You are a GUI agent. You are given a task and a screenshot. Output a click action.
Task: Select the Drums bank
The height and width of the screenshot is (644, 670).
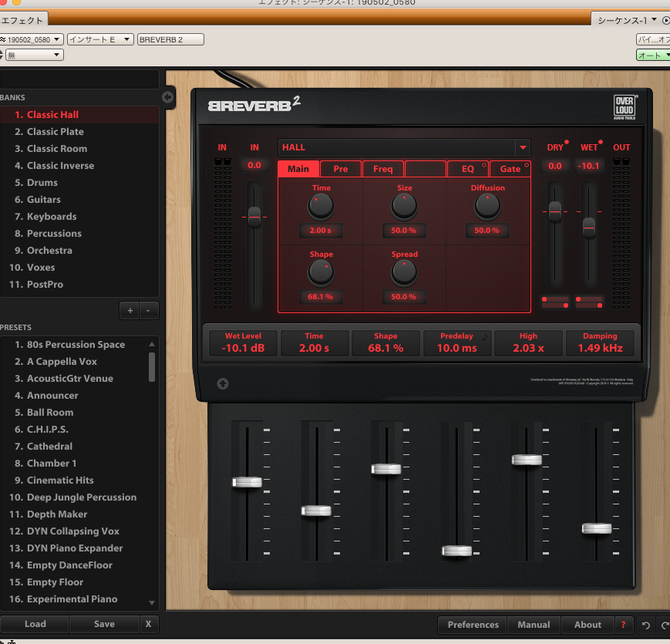click(79, 183)
